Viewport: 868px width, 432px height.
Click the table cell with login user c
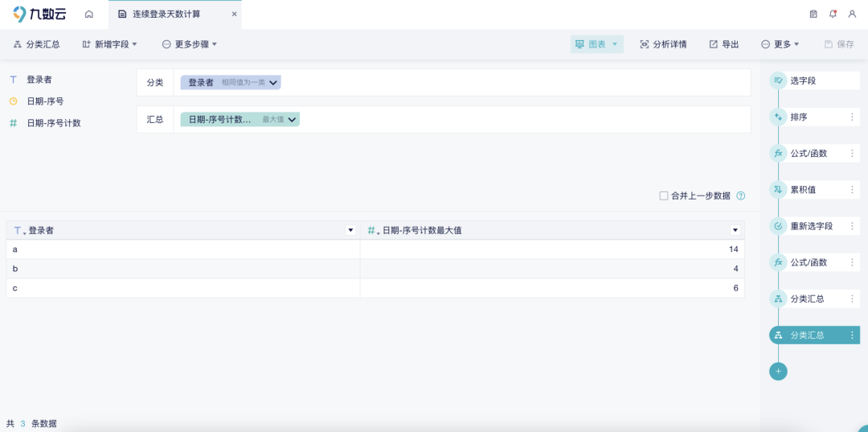[x=183, y=288]
